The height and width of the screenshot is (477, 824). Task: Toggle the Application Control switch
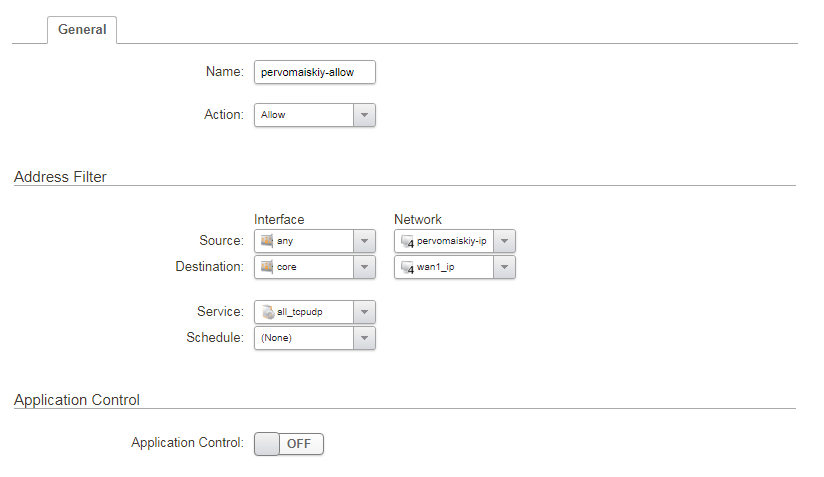pos(289,443)
